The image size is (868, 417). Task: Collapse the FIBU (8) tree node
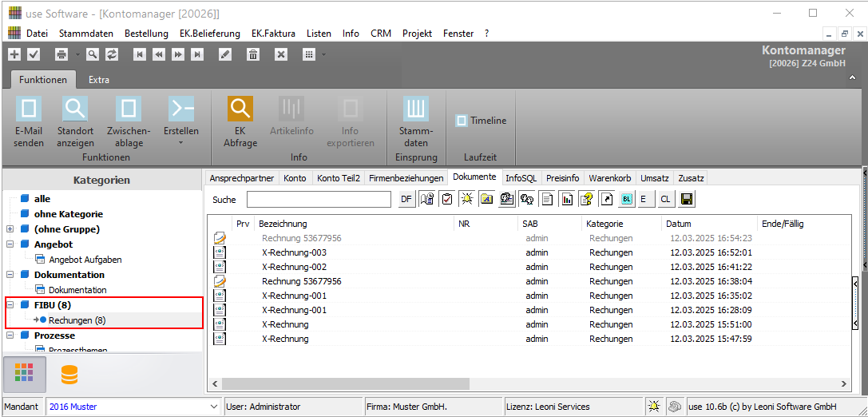[x=10, y=305]
